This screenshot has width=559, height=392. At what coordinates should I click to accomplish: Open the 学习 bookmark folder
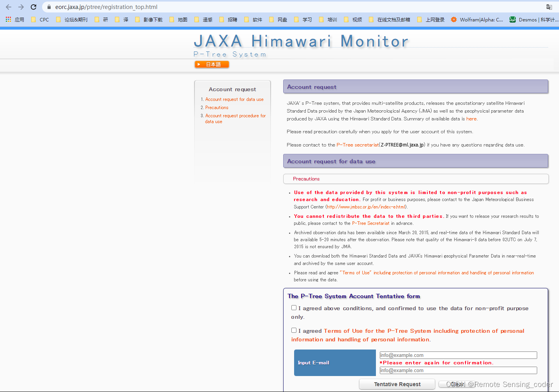coord(303,19)
